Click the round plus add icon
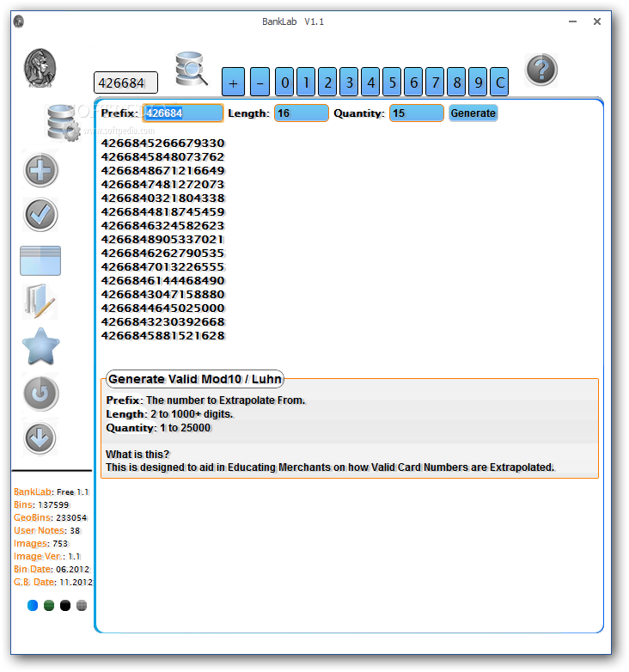The height and width of the screenshot is (672, 629). click(40, 170)
